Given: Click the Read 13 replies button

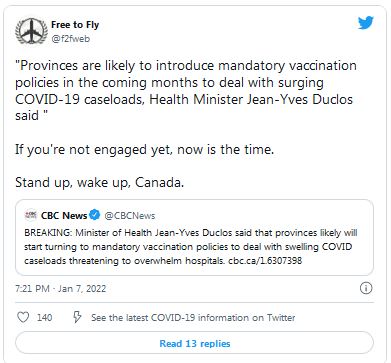Looking at the screenshot, I should (x=195, y=343).
